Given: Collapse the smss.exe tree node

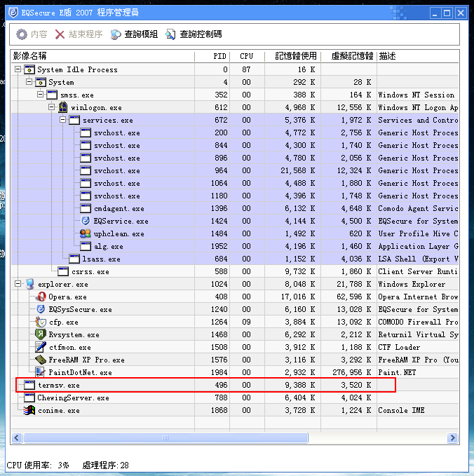Looking at the screenshot, I should (x=41, y=95).
